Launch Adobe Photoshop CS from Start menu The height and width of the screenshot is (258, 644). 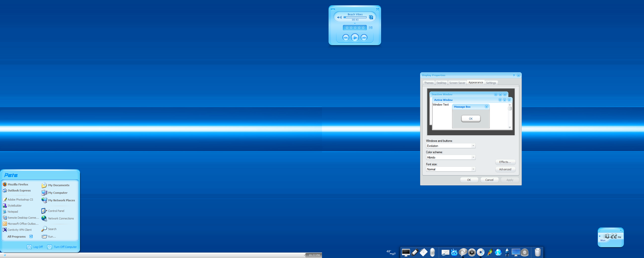pyautogui.click(x=18, y=200)
